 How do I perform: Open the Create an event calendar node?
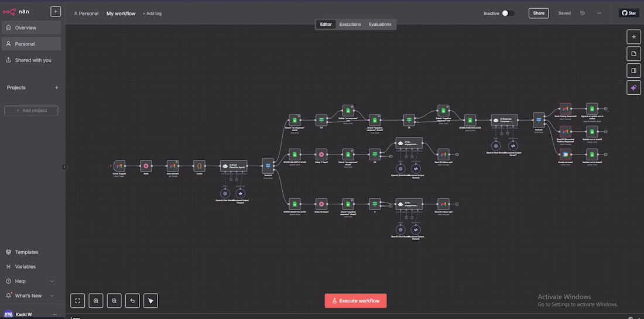[x=566, y=155]
